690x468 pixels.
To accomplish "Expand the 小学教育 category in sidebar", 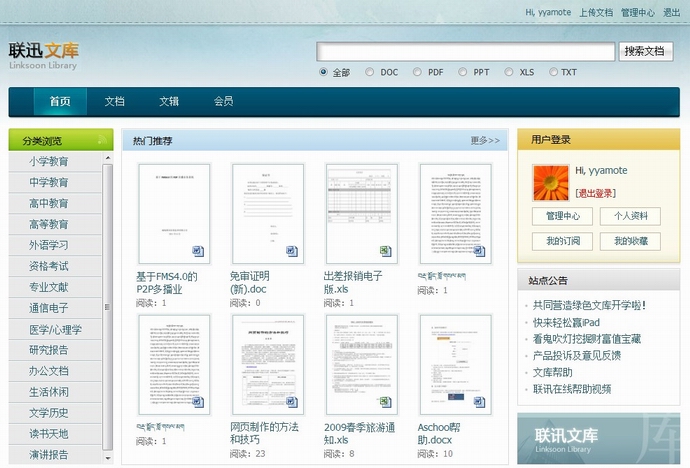I will (49, 162).
